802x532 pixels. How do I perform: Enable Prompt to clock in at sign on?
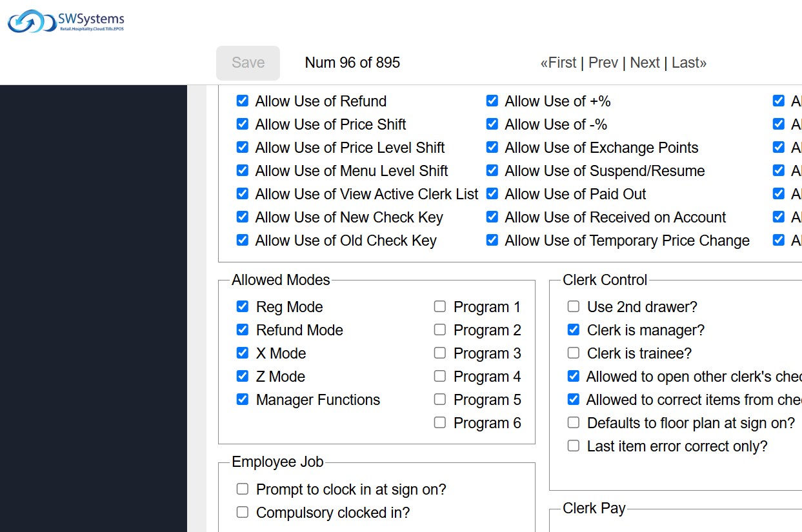243,489
